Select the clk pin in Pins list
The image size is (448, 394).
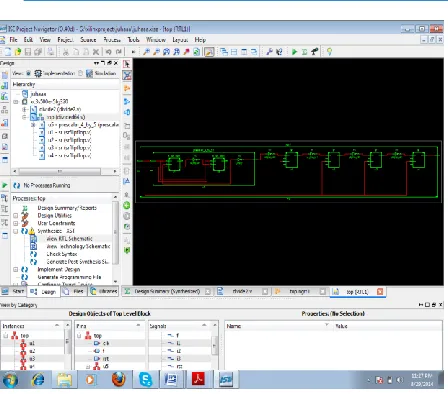coord(106,343)
